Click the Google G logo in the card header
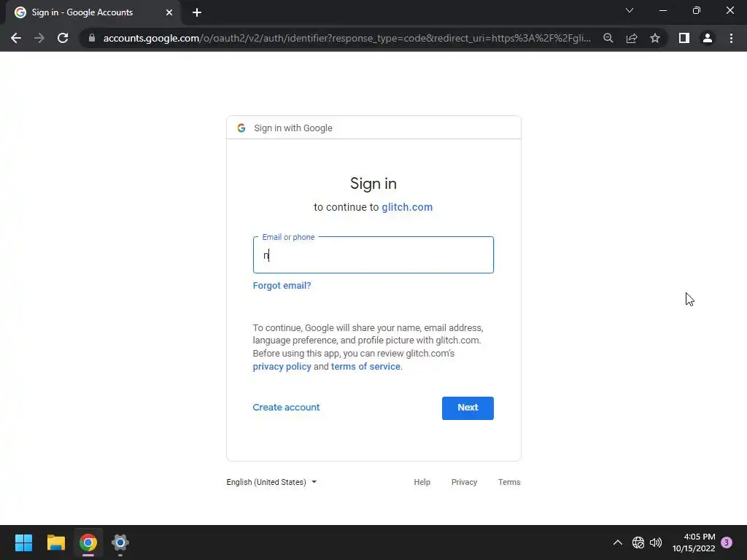 (x=241, y=128)
